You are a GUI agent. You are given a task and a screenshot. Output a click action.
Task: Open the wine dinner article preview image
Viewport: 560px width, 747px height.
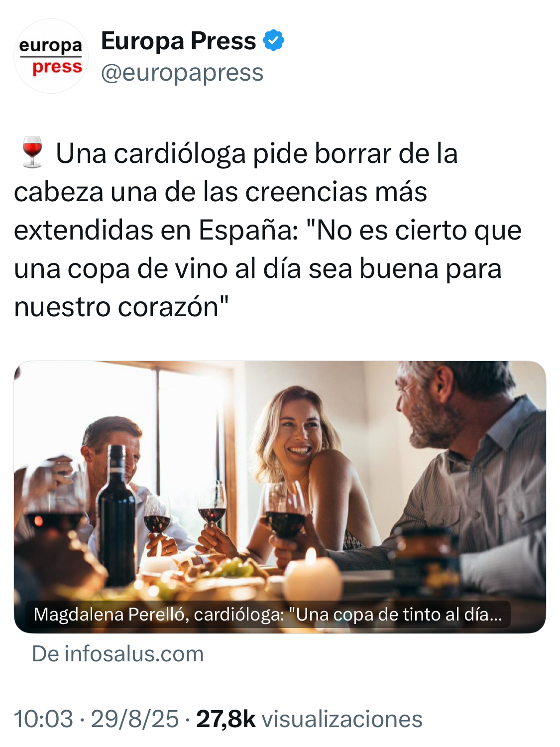(280, 497)
